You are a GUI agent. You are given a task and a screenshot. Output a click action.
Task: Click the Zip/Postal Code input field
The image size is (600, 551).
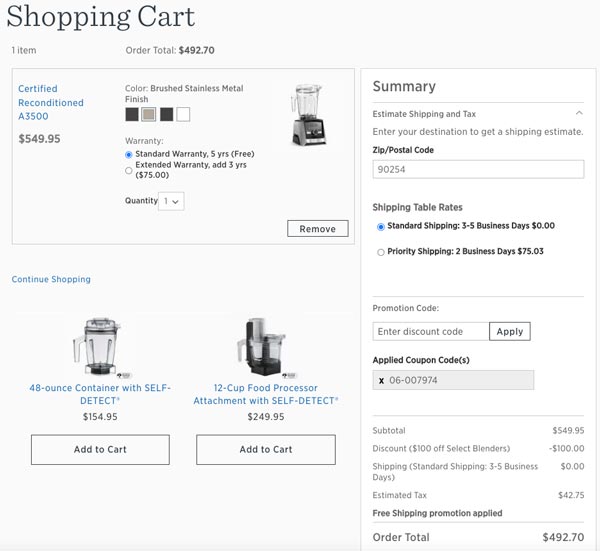478,169
